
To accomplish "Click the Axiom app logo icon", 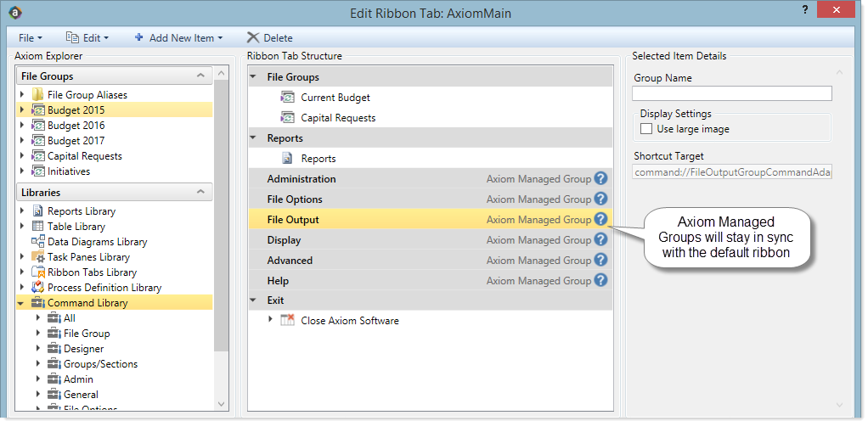I will pyautogui.click(x=15, y=12).
